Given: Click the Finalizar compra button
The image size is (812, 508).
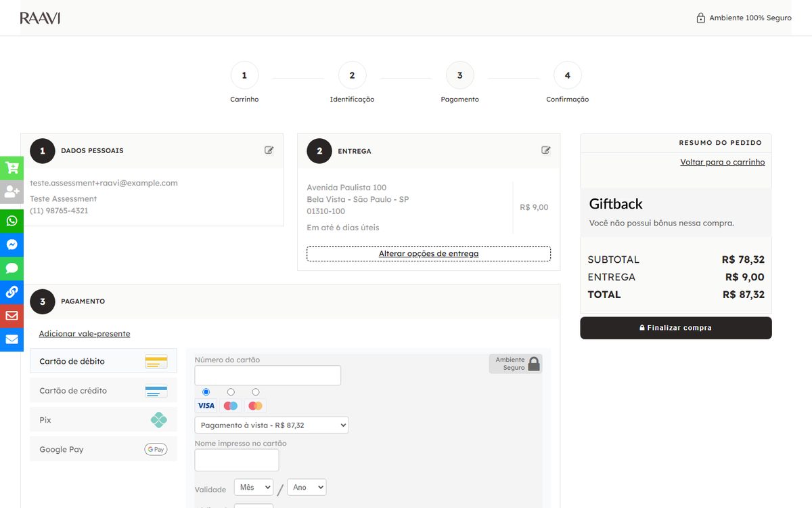Looking at the screenshot, I should click(676, 328).
